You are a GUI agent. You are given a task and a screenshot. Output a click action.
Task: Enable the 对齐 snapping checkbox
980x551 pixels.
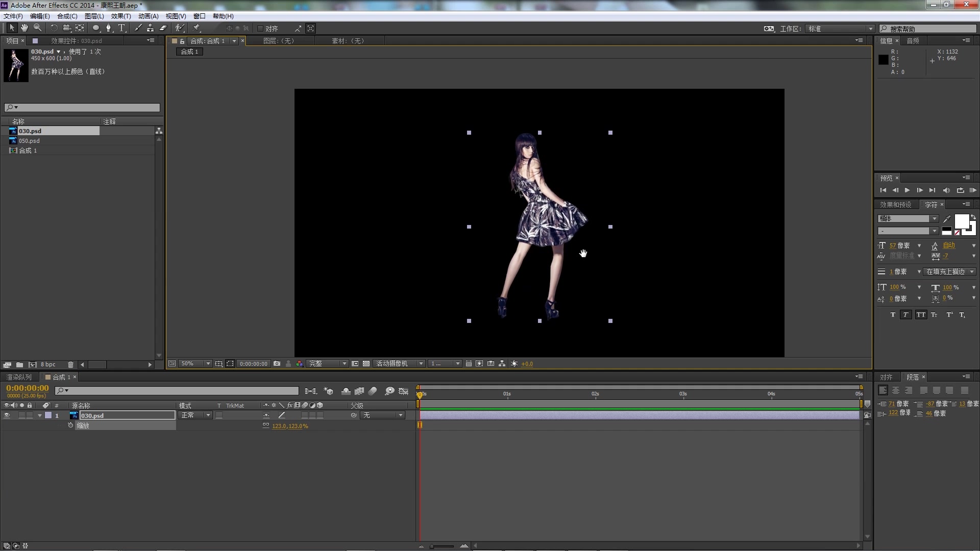pyautogui.click(x=260, y=29)
